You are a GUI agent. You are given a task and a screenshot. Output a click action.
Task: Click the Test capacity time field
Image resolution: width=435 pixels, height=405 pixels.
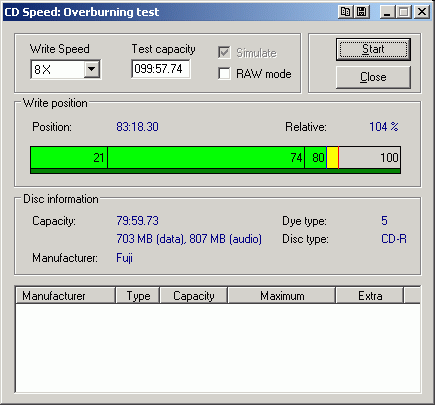(x=161, y=69)
